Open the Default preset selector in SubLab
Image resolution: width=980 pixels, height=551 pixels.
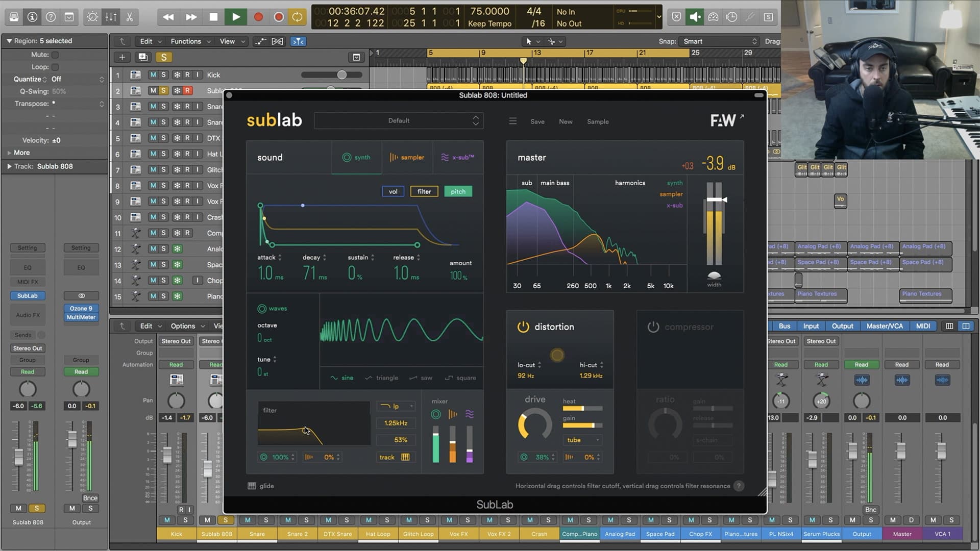[399, 120]
